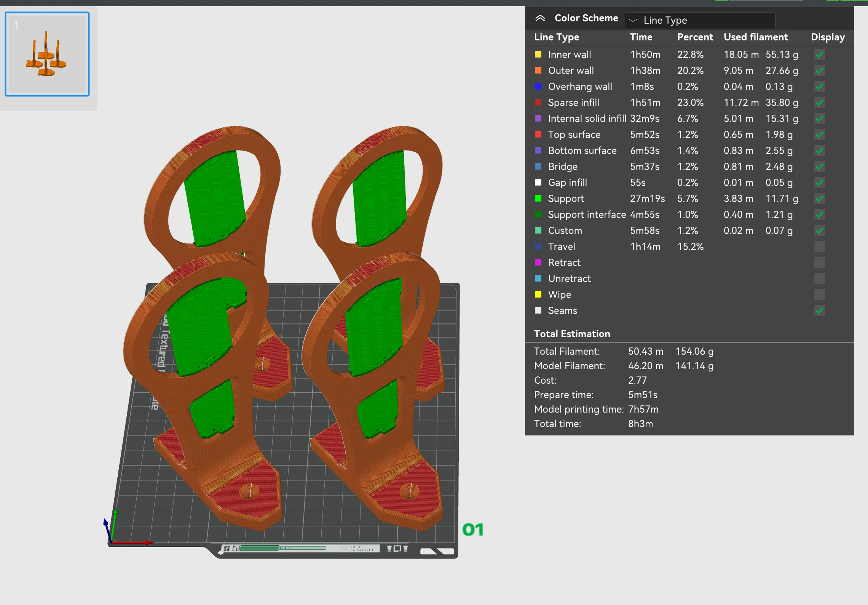Click the yellow Inner wall color swatch
The image size is (868, 605).
(538, 54)
